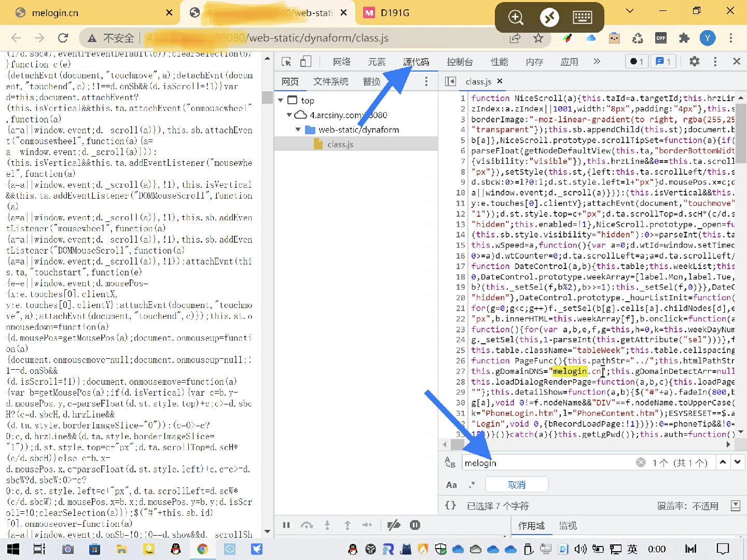Open DevTools settings gear

[x=694, y=62]
